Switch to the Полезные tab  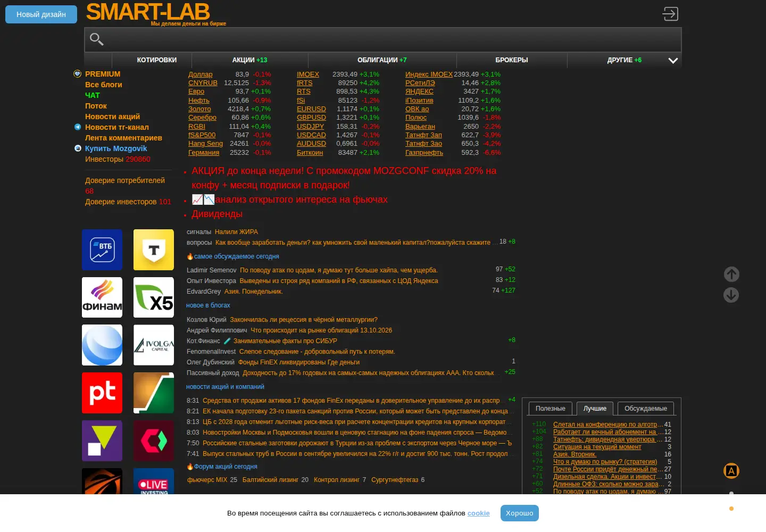point(551,409)
